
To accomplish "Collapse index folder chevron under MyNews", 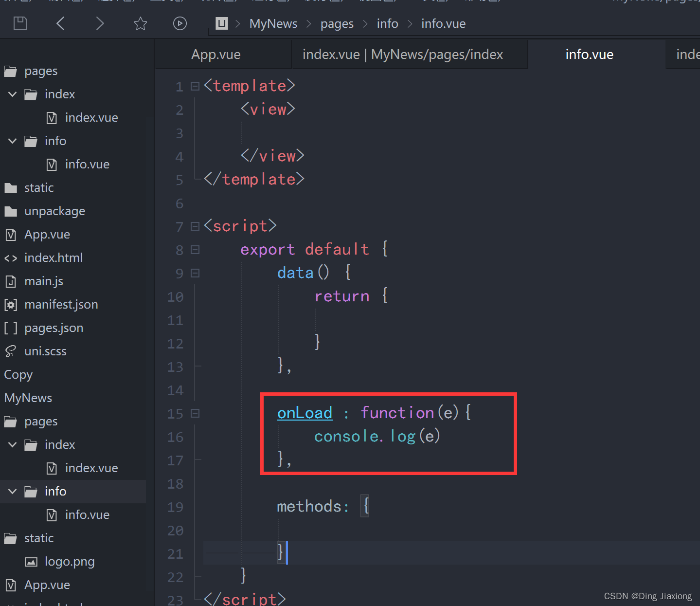I will tap(13, 445).
